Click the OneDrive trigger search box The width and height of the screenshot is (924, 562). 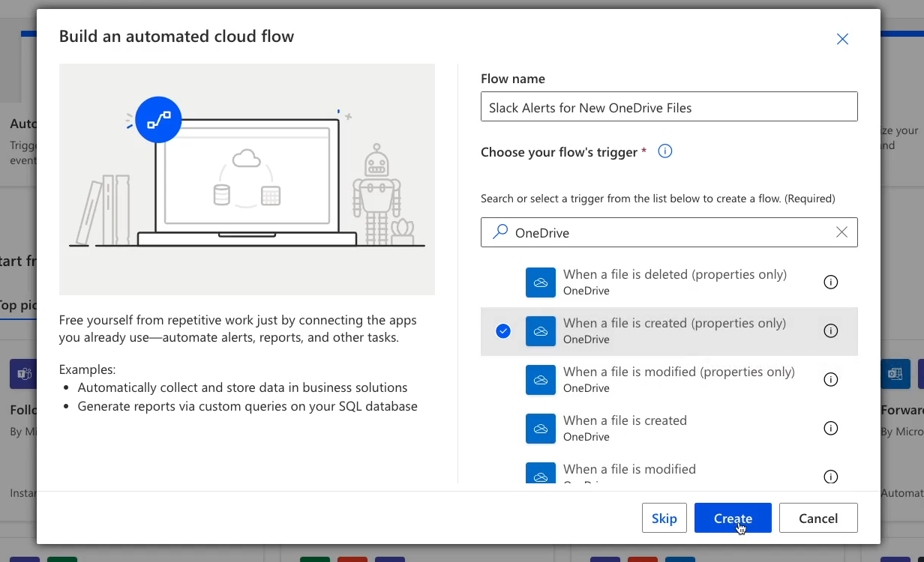pyautogui.click(x=669, y=232)
